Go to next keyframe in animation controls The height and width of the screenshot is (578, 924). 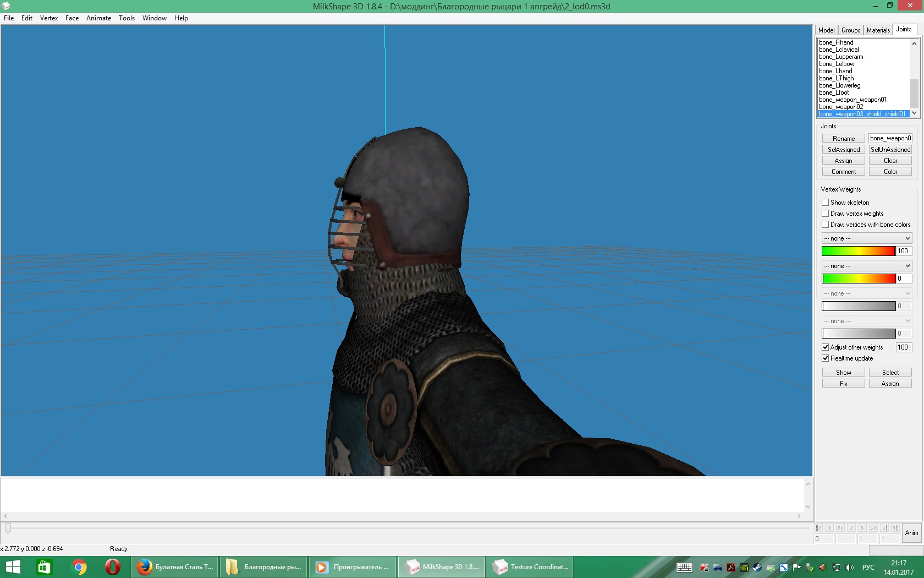coord(884,528)
